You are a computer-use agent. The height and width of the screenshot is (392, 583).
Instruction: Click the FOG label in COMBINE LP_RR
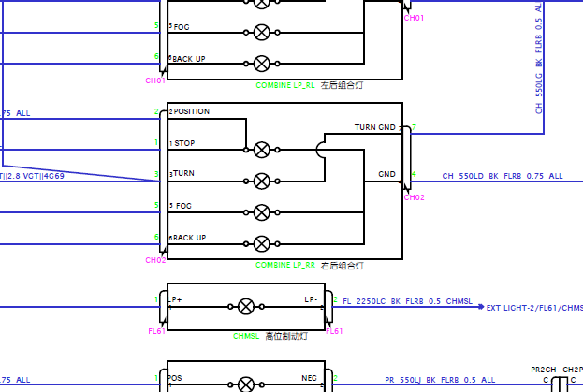coord(183,206)
